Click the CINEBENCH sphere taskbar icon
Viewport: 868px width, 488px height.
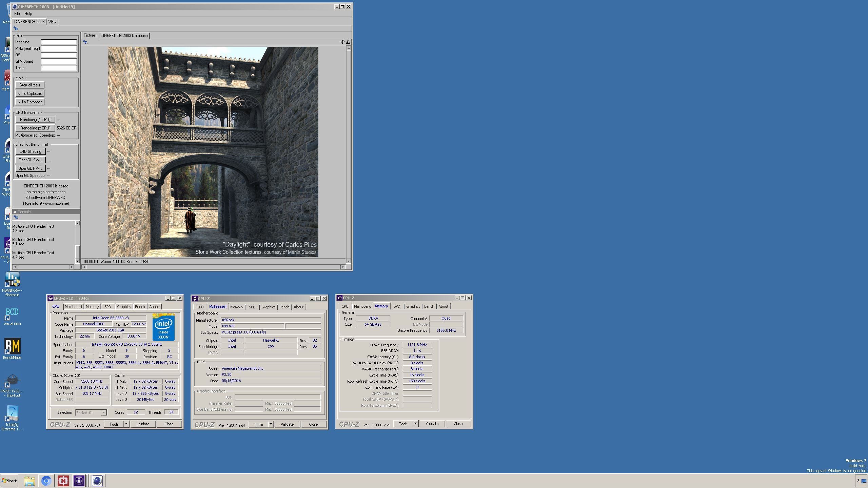[97, 481]
